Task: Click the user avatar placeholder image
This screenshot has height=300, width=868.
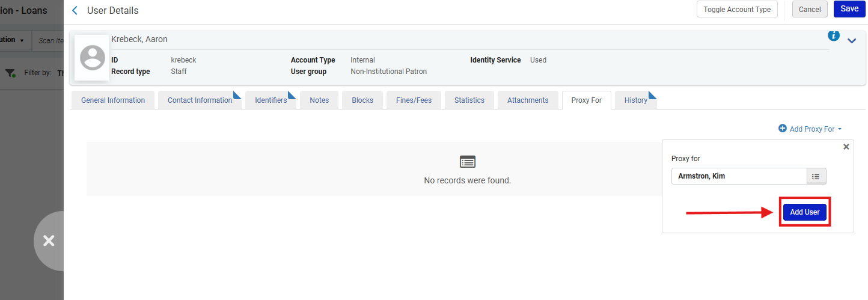Action: [x=92, y=58]
